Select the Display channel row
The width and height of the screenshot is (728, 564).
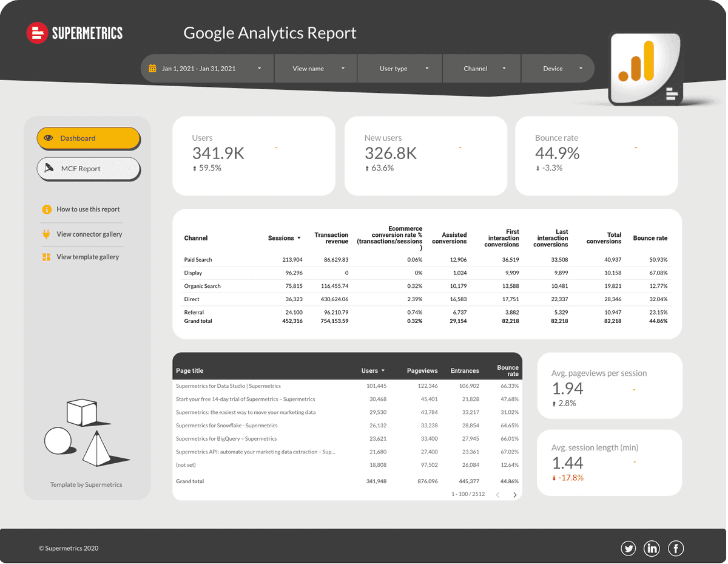click(x=426, y=273)
